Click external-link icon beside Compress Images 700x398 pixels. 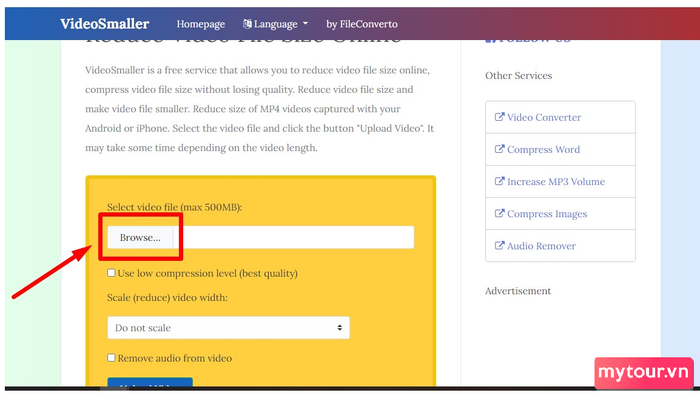(x=499, y=213)
